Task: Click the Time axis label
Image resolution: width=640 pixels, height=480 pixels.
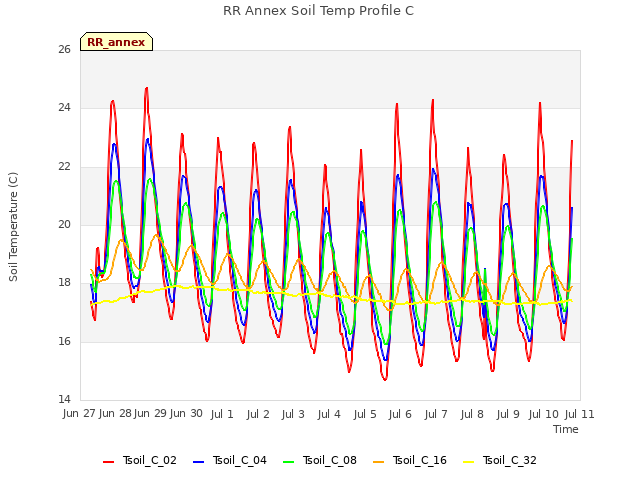Action: pyautogui.click(x=566, y=429)
